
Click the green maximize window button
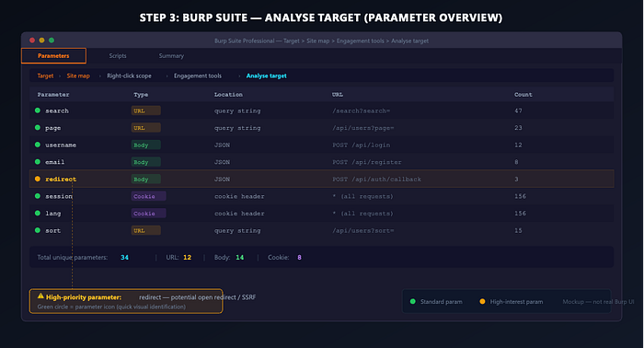(x=52, y=41)
